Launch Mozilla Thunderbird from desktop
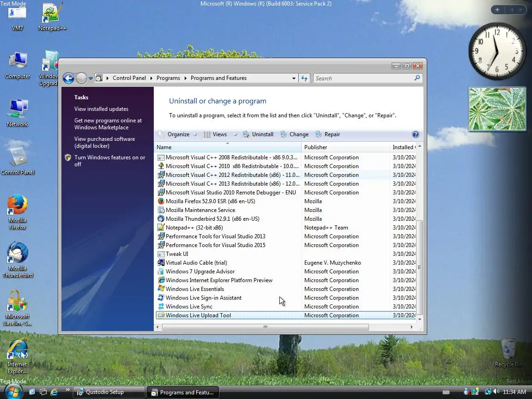532x399 pixels. coord(18,260)
